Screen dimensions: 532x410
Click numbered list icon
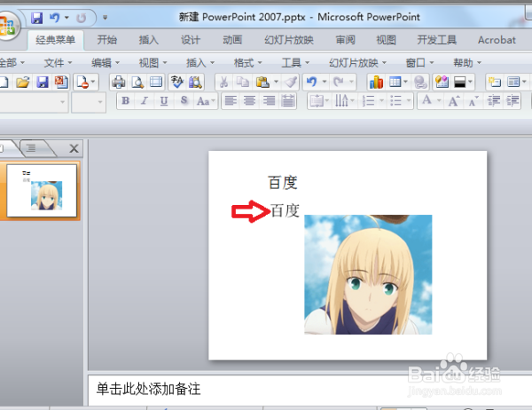(x=369, y=101)
